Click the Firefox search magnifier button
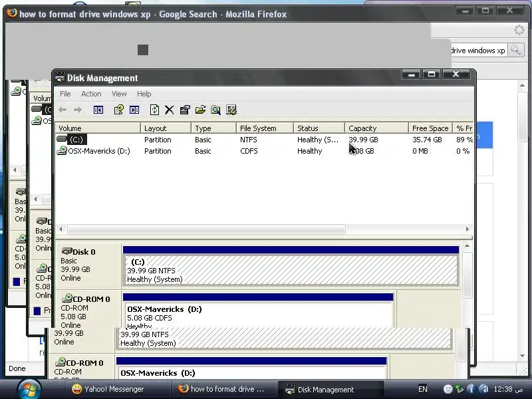532x399 pixels. [x=516, y=51]
